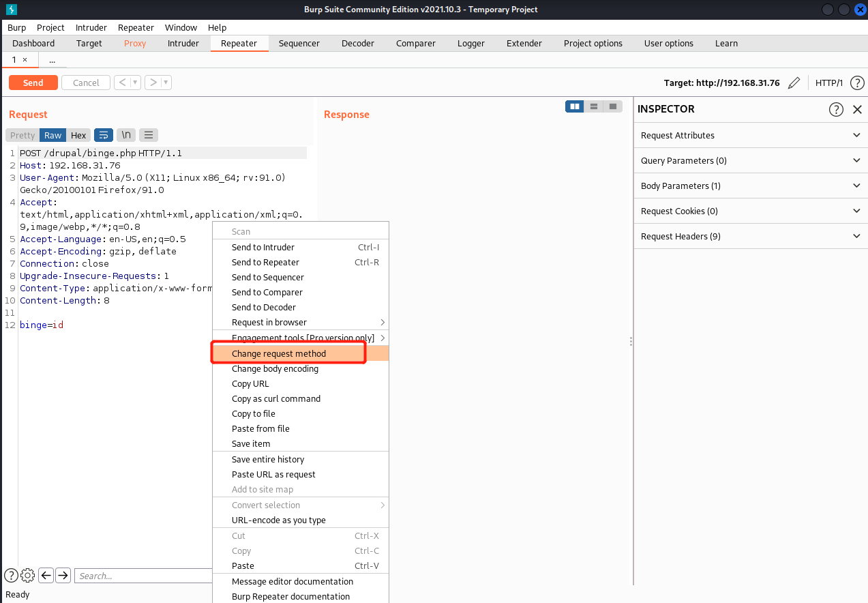This screenshot has height=603, width=868.
Task: Select combined tabbed layout icon
Action: pos(613,106)
